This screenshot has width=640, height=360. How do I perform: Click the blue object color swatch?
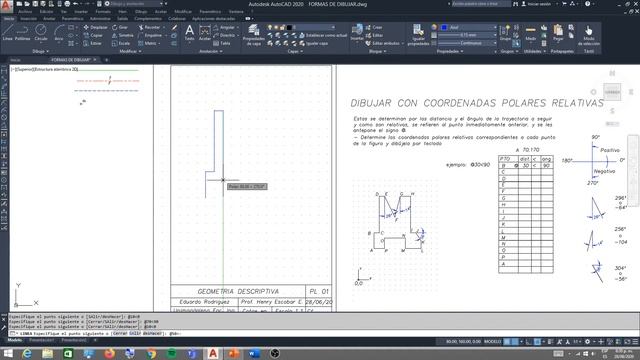tap(444, 27)
